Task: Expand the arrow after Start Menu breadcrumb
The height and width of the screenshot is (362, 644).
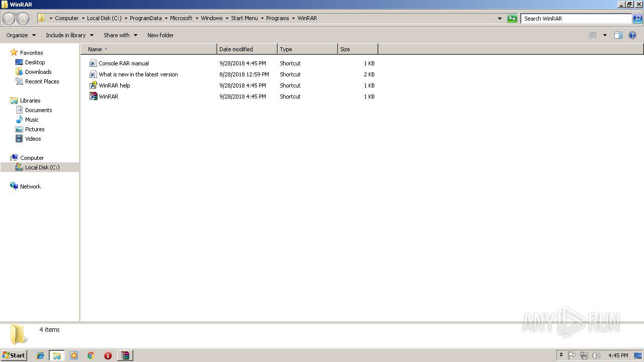Action: (262, 19)
